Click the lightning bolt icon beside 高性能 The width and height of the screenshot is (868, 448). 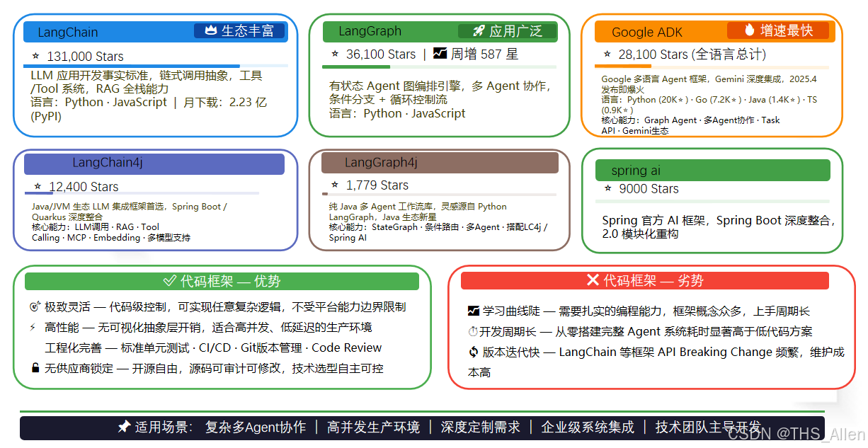tap(33, 327)
